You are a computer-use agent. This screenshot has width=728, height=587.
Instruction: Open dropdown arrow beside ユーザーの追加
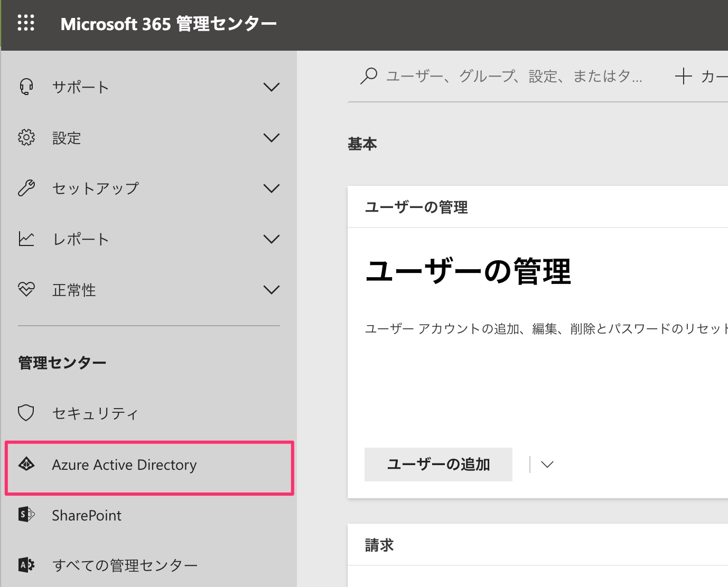click(547, 465)
